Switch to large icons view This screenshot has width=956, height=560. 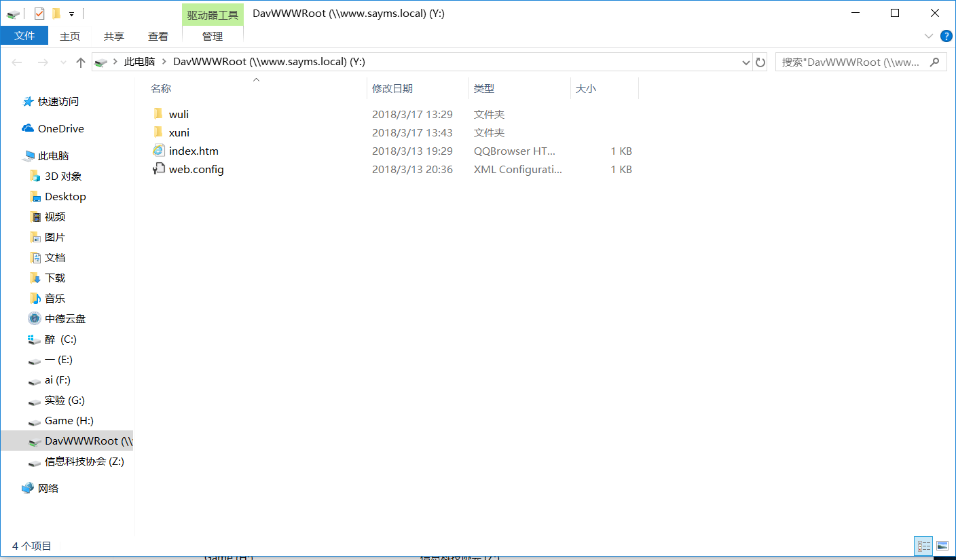point(942,545)
